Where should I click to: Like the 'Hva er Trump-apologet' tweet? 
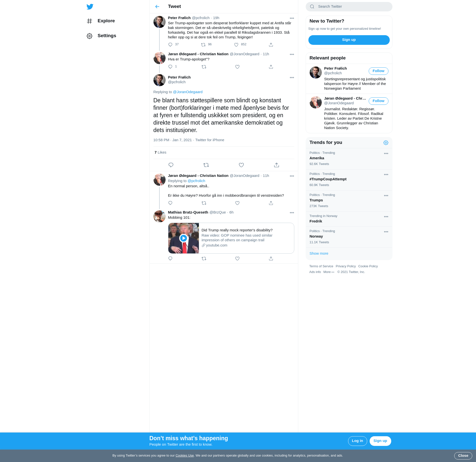(237, 67)
